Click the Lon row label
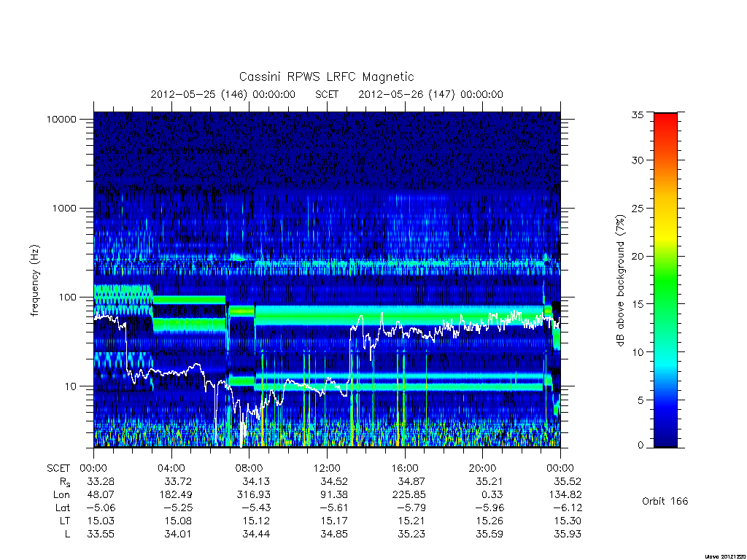 click(61, 495)
